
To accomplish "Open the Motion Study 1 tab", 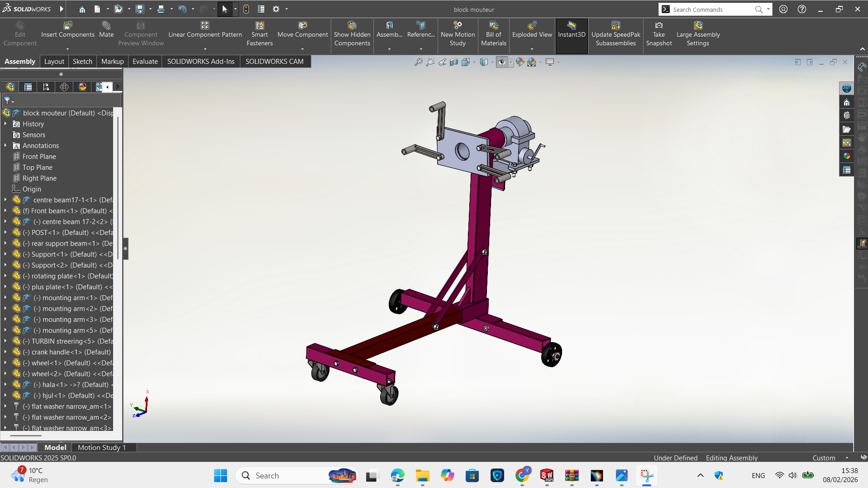I will click(x=101, y=447).
